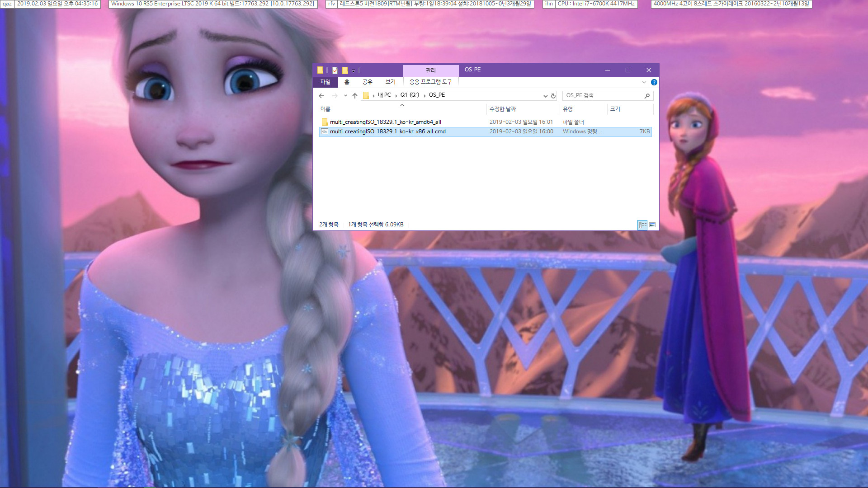Minimize the OS_PE Explorer window

pos(607,70)
